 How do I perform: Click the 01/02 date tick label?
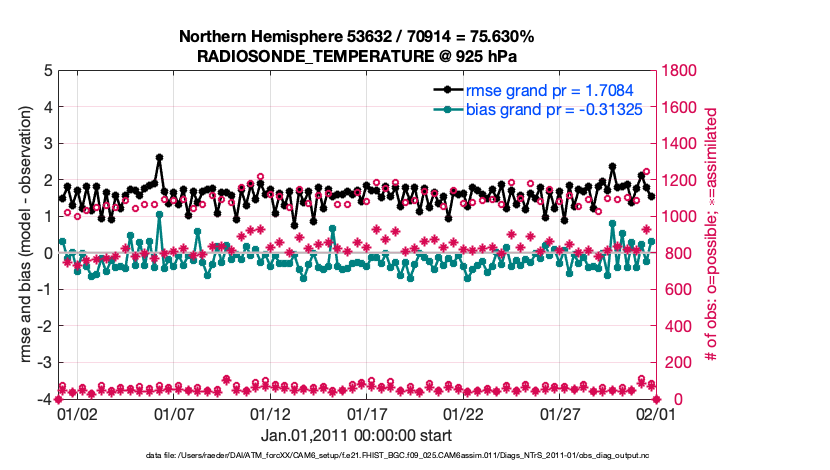(77, 413)
